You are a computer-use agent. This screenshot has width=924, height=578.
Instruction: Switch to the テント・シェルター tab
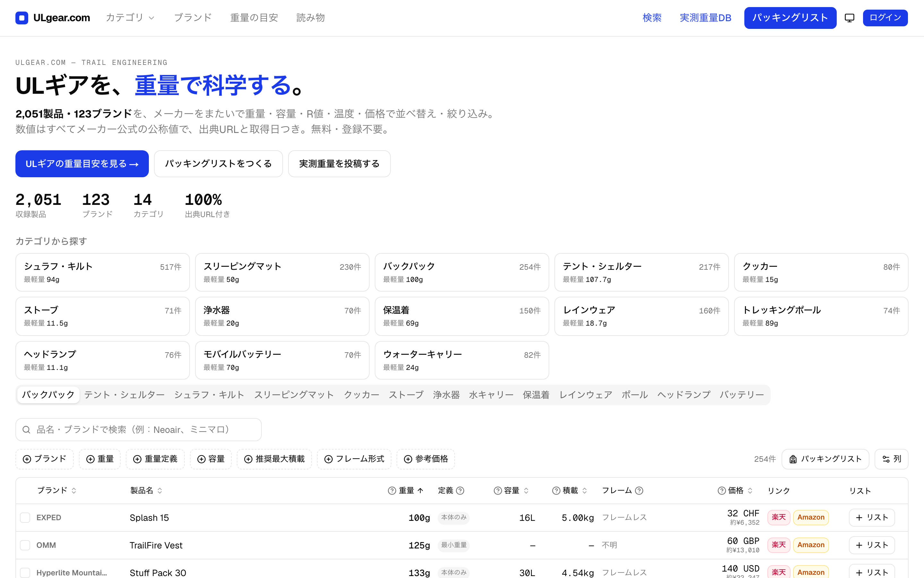[x=124, y=395]
